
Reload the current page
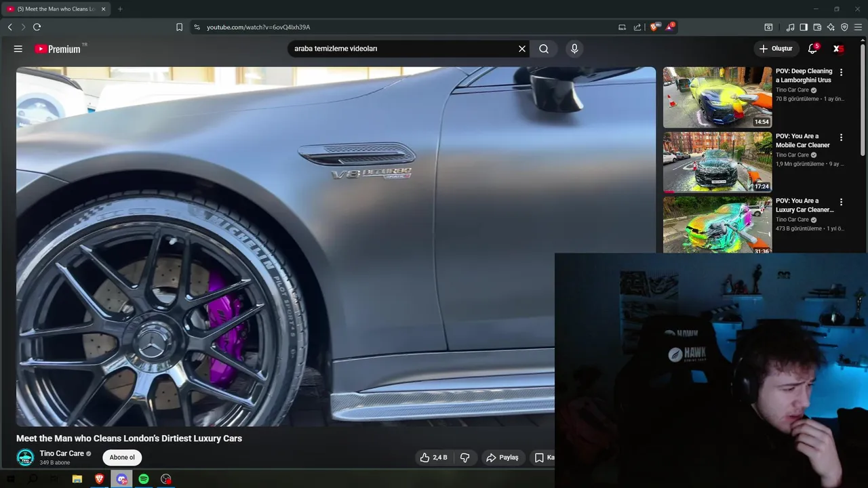click(37, 27)
